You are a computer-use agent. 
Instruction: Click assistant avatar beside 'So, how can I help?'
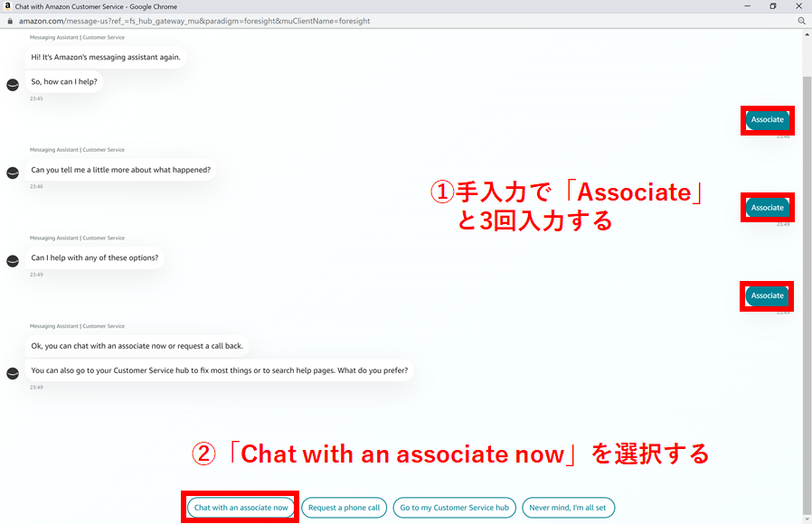point(13,85)
